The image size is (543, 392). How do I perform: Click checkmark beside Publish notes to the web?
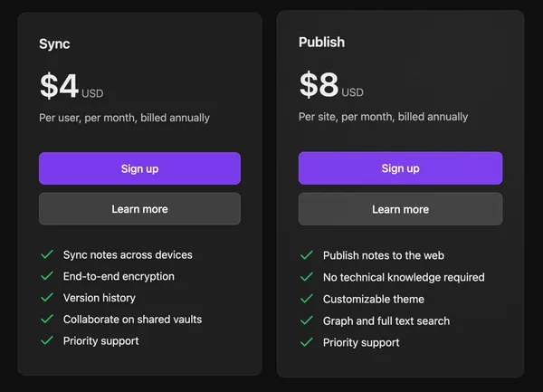click(x=307, y=256)
